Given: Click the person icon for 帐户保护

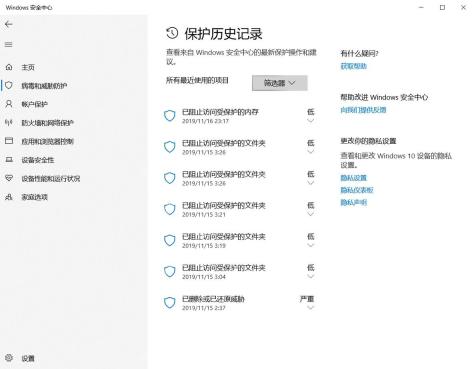Looking at the screenshot, I should pos(9,104).
